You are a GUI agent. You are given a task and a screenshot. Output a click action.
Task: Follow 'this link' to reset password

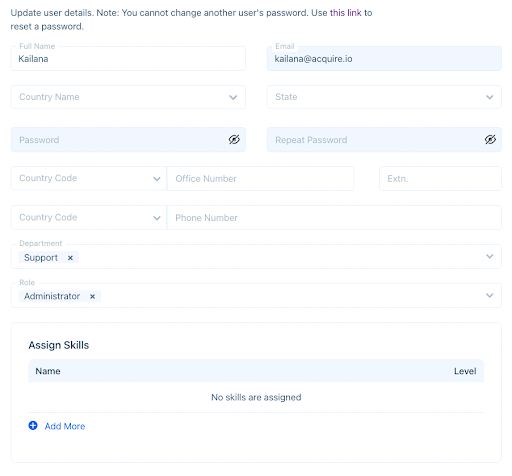click(345, 13)
